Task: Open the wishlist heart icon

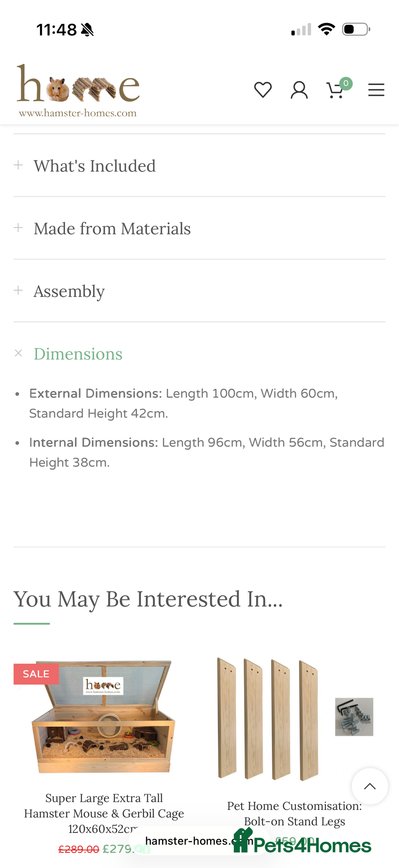Action: [x=263, y=89]
